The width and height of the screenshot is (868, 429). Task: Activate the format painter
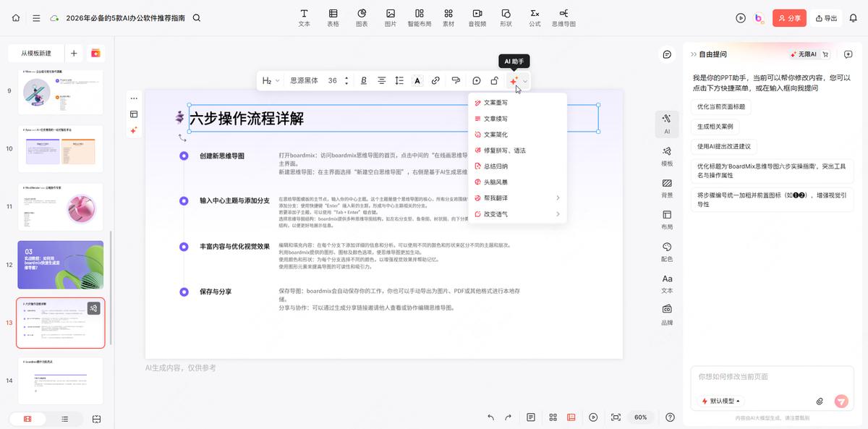(456, 81)
